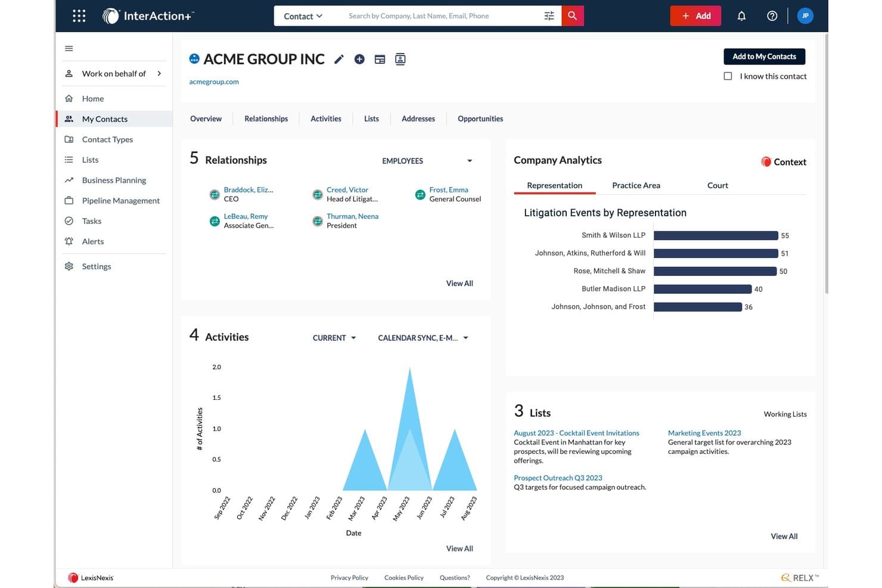The image size is (882, 588).
Task: Click the Butler Madison LLP bar
Action: 703,289
